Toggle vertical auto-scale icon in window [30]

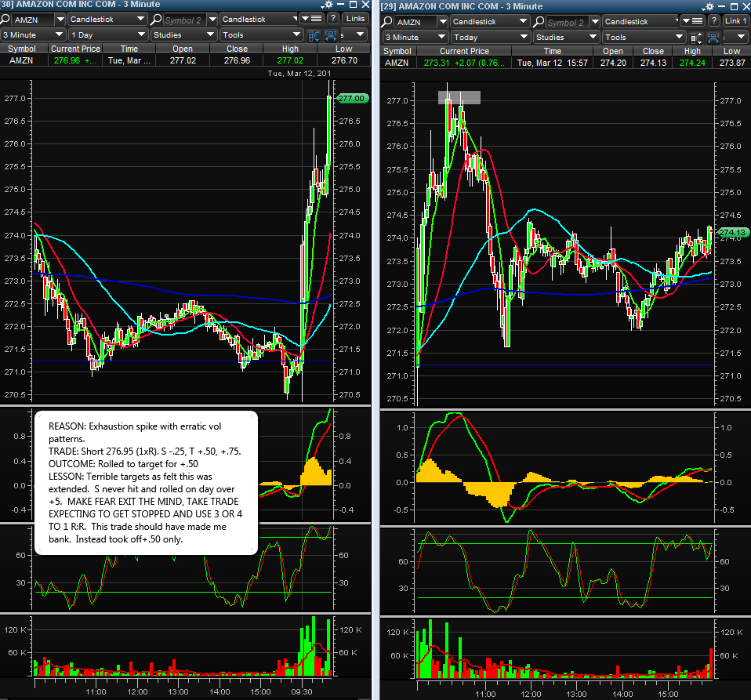(314, 35)
